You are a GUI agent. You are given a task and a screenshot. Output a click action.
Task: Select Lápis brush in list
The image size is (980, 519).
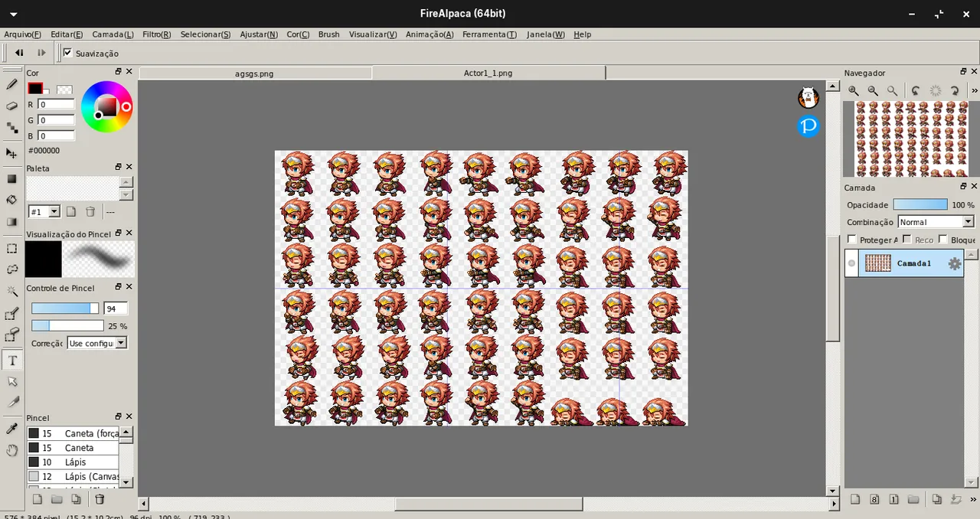(x=73, y=462)
